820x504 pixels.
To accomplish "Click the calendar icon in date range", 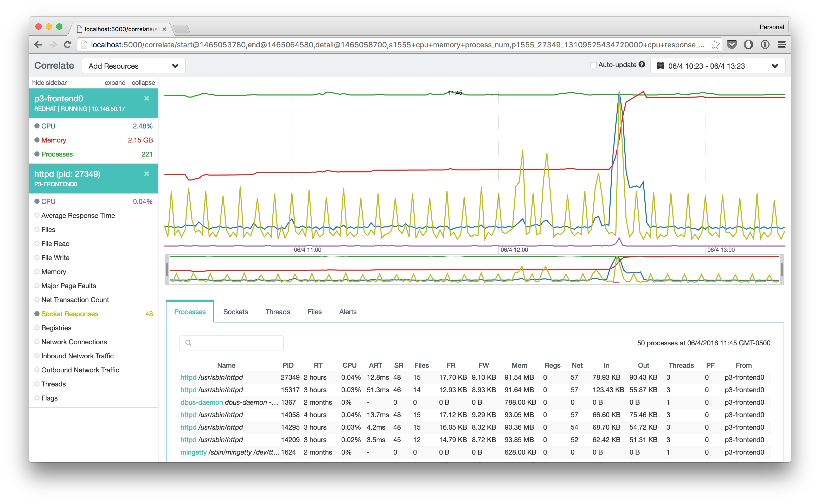I will coord(660,66).
